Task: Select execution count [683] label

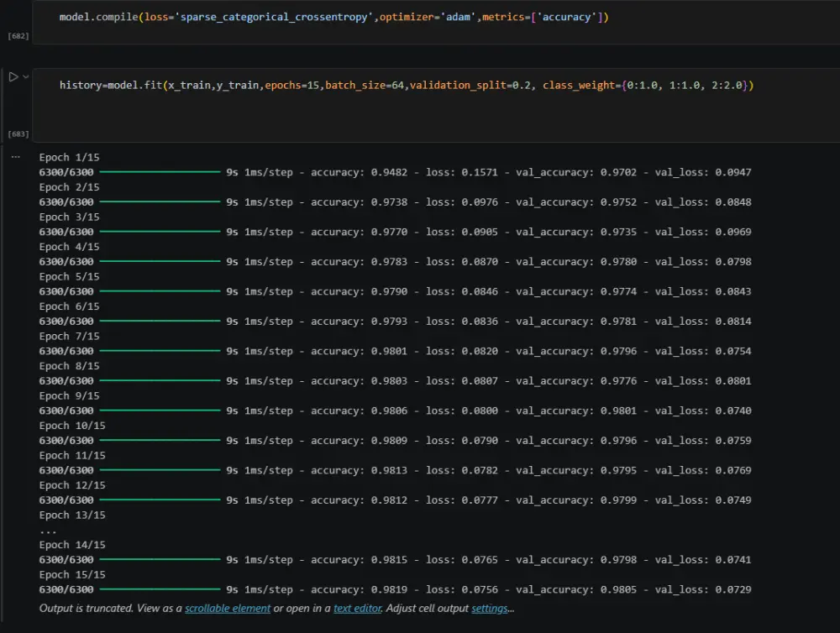Action: coord(18,133)
